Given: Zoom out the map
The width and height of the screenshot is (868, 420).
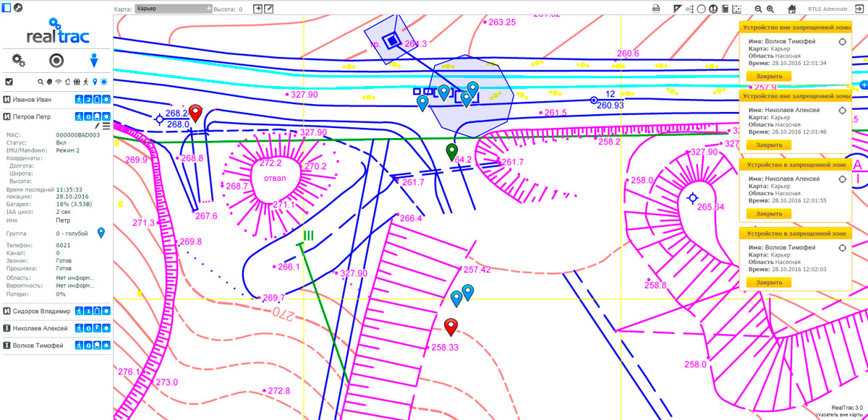Looking at the screenshot, I should pos(758,9).
